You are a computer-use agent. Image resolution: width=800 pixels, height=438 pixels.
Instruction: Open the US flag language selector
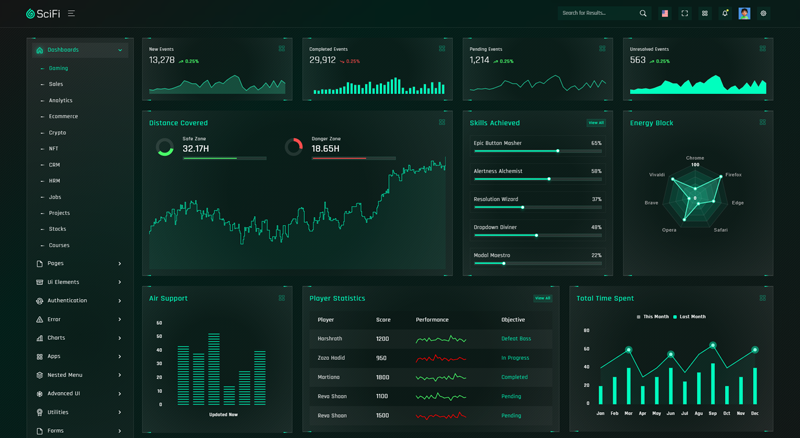pyautogui.click(x=665, y=14)
